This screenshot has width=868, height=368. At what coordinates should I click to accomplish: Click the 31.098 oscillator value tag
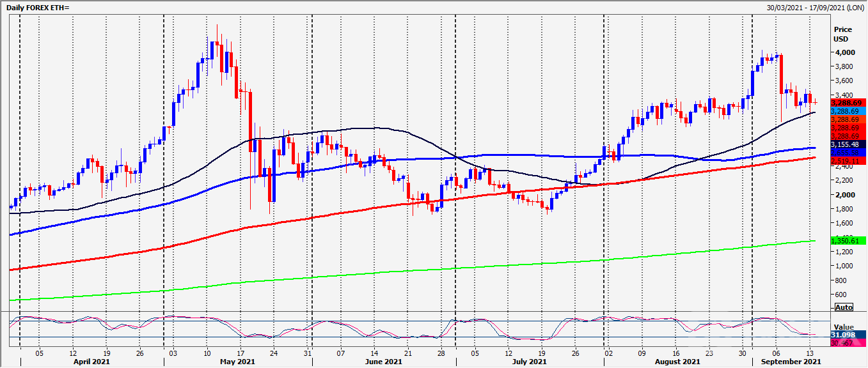tap(849, 335)
